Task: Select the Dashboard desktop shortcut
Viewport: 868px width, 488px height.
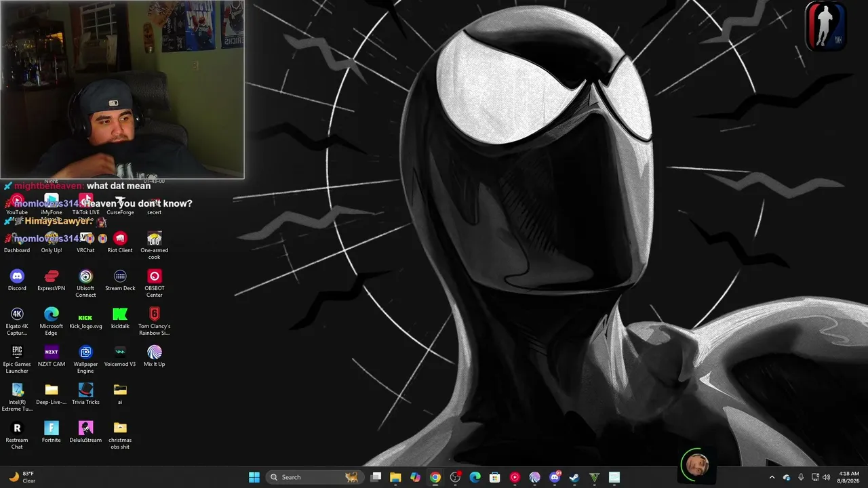Action: coord(17,242)
